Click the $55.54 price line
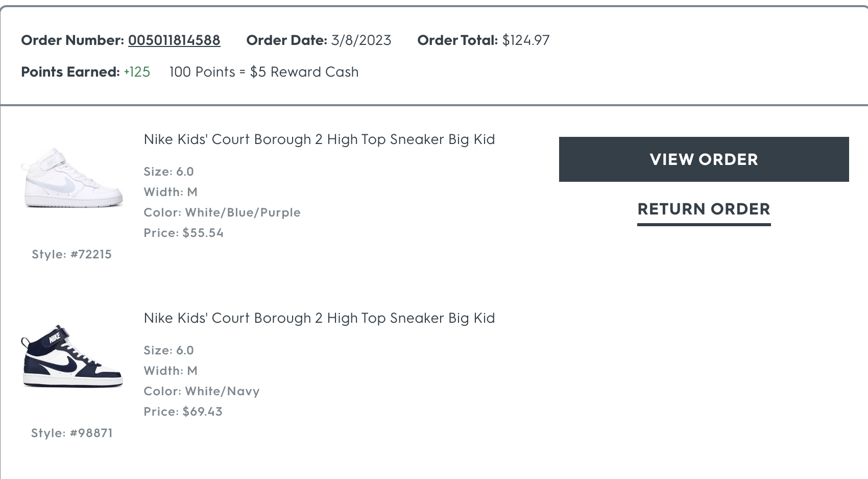The width and height of the screenshot is (868, 479). click(184, 233)
